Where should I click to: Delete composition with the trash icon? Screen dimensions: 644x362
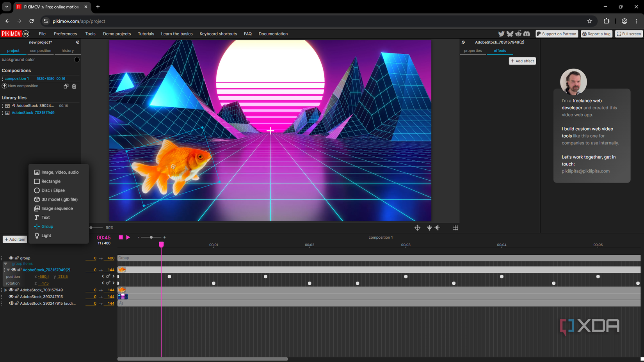[74, 86]
